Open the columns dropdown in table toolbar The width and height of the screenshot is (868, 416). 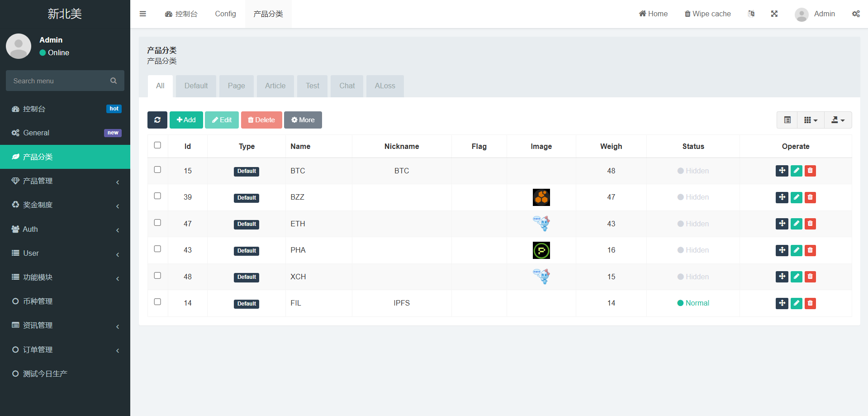tap(811, 120)
